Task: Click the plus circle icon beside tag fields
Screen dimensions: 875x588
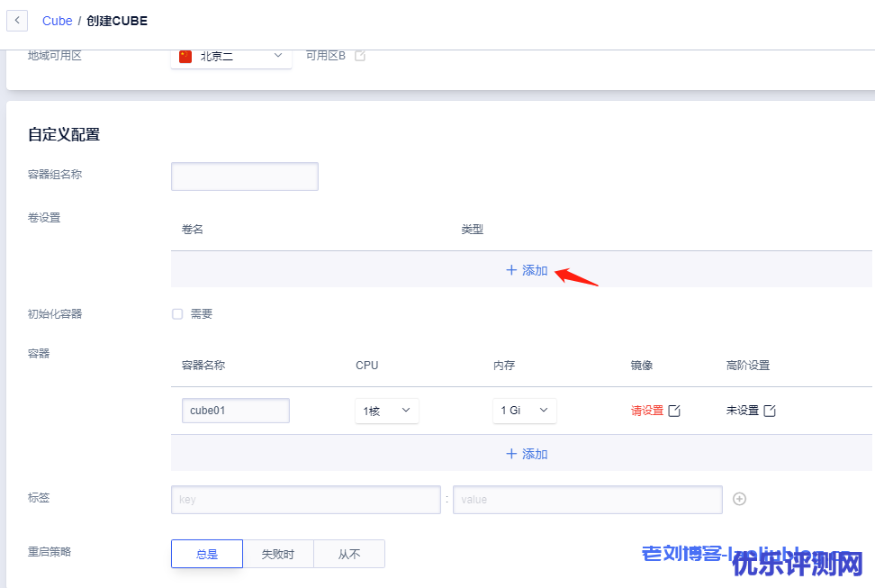Action: pyautogui.click(x=739, y=499)
